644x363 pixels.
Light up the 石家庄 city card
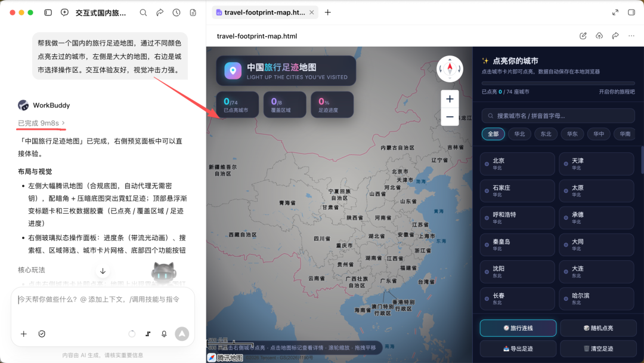click(x=517, y=190)
